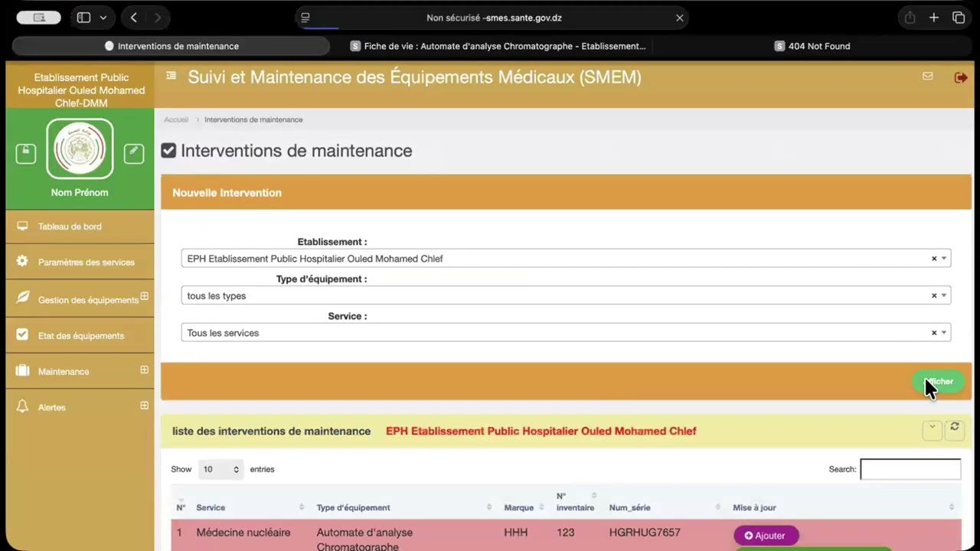Click the check icon for Etat des équipements
980x551 pixels.
point(22,334)
